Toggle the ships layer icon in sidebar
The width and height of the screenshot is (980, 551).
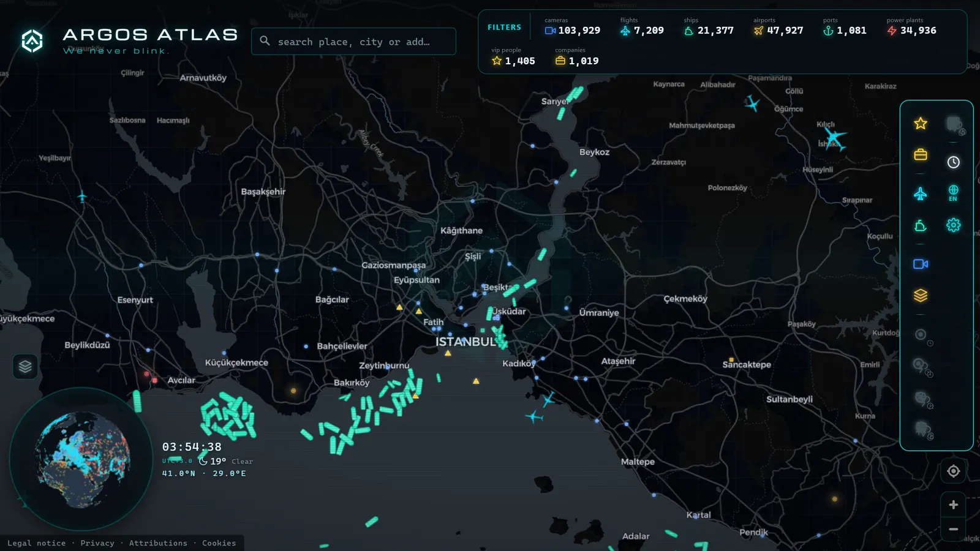tap(920, 226)
